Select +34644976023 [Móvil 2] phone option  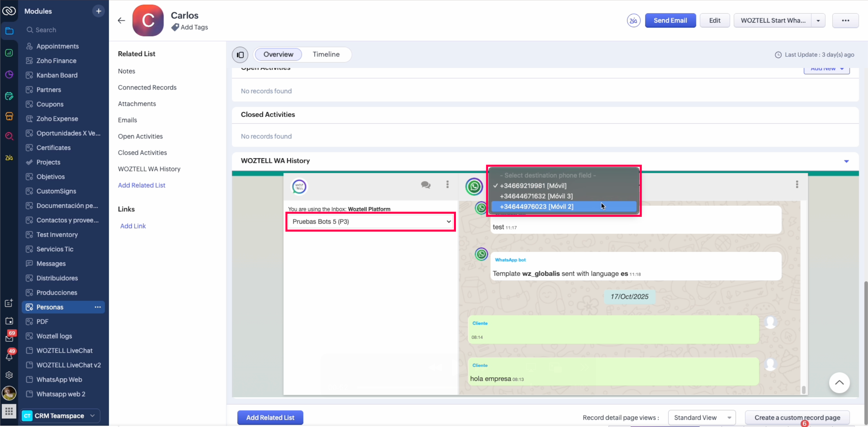[x=536, y=207]
